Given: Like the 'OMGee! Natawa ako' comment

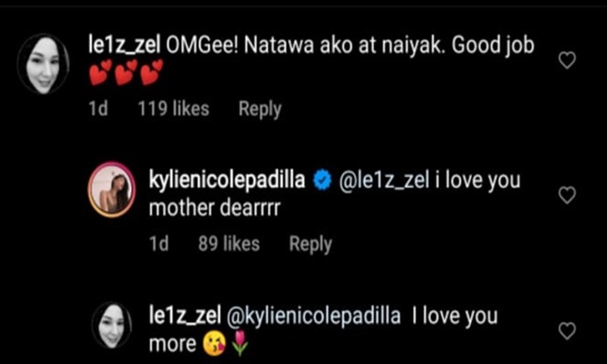Looking at the screenshot, I should [x=567, y=61].
